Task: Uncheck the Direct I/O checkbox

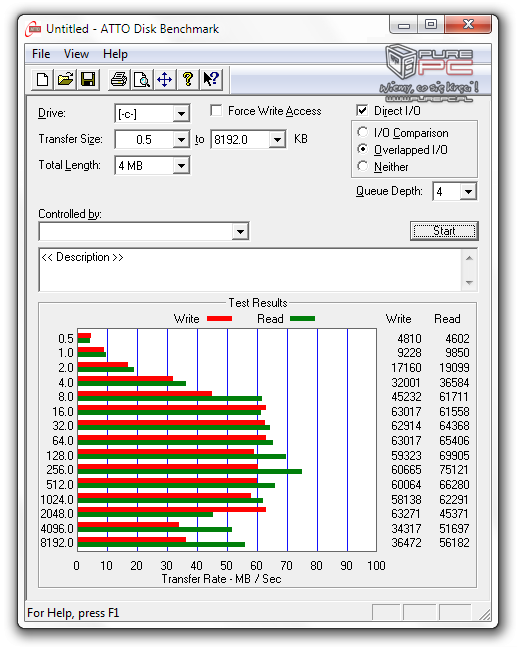Action: point(362,110)
